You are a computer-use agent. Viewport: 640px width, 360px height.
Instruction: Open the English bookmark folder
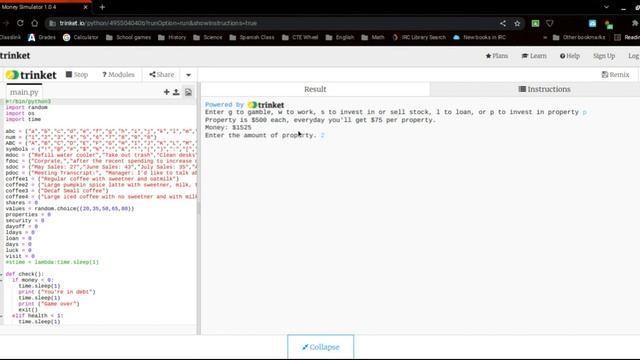click(340, 37)
